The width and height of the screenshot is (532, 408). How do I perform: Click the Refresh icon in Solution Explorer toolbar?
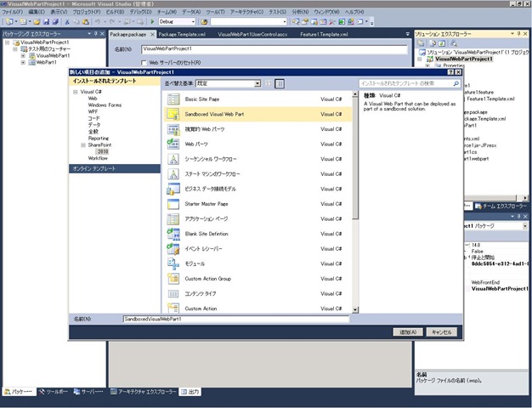[x=441, y=43]
